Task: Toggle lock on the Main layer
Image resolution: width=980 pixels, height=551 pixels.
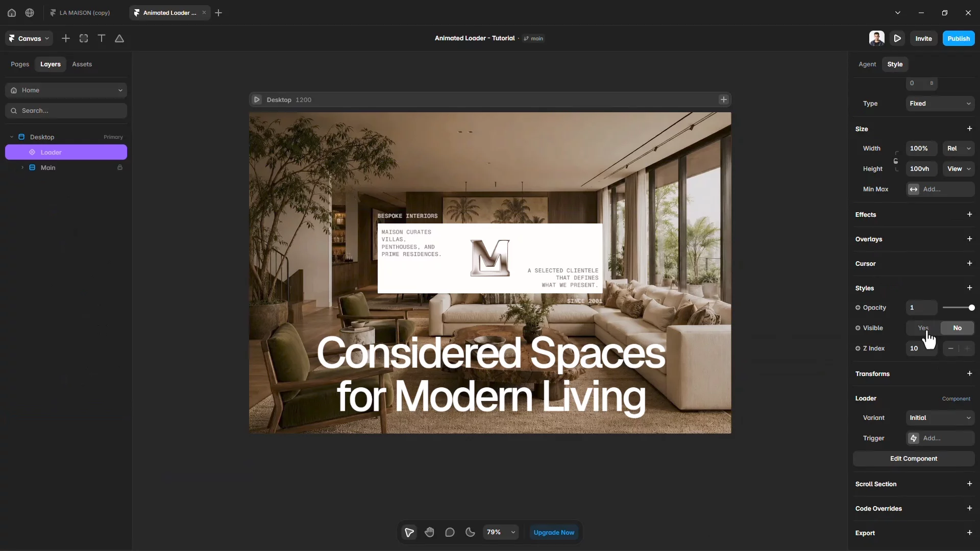Action: tap(120, 167)
